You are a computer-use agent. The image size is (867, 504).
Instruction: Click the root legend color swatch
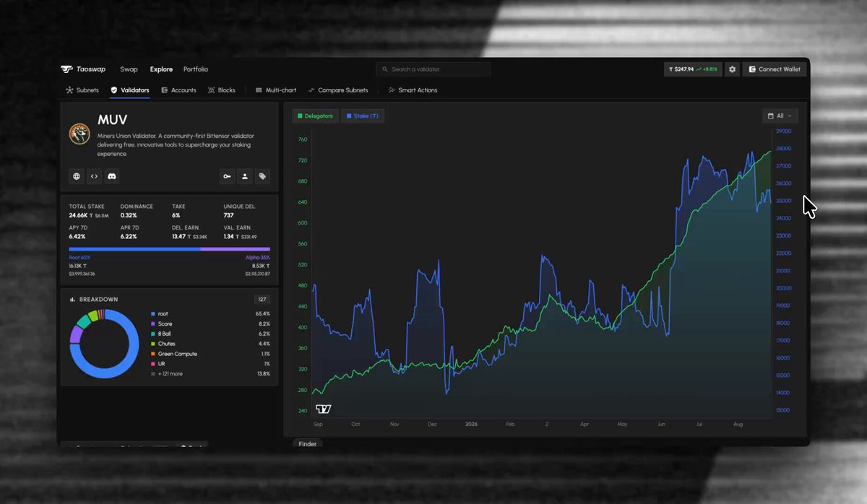click(152, 314)
